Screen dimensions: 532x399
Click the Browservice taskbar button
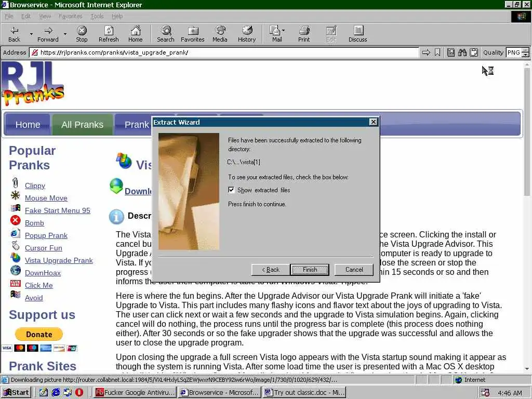(220, 392)
